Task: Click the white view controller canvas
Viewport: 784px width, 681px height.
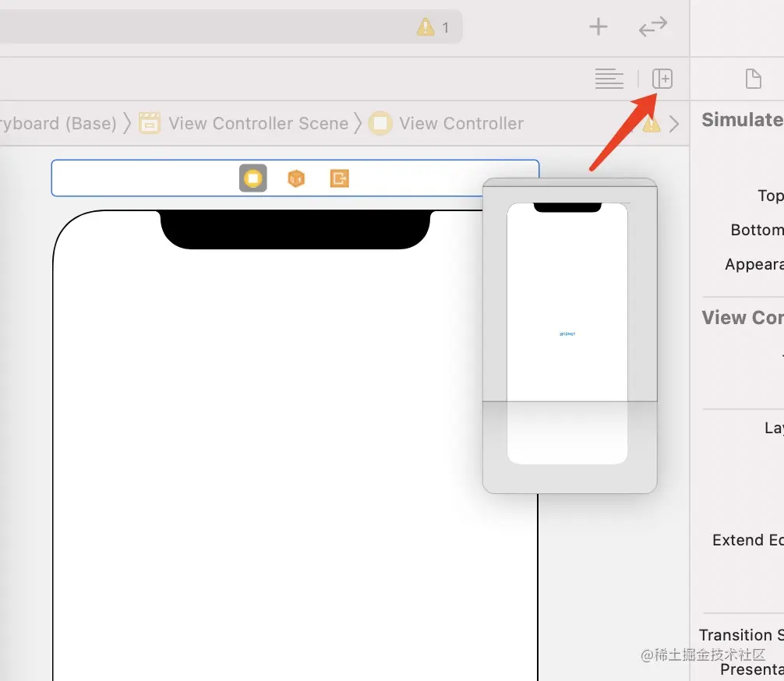Action: click(295, 445)
